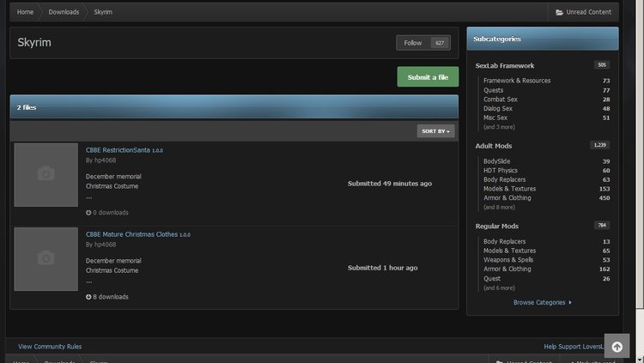Click 'Submitted 49 minutes ago' text
644x363 pixels.
tap(390, 184)
